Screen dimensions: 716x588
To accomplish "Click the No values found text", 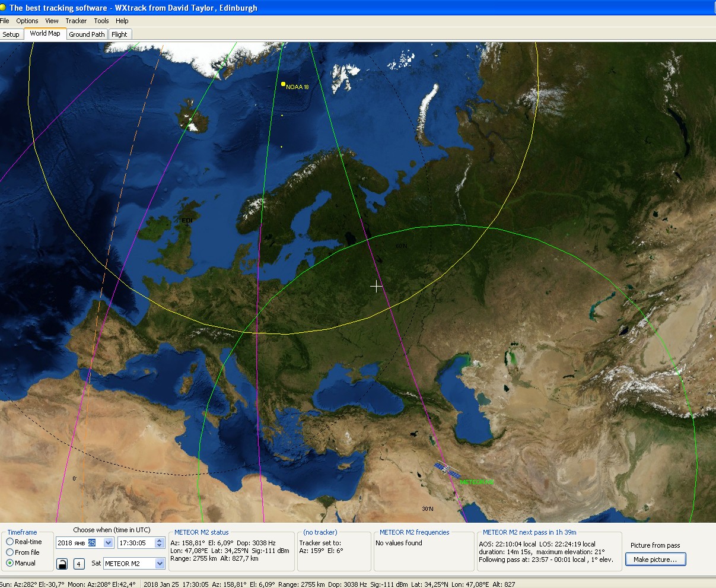I will (x=399, y=543).
